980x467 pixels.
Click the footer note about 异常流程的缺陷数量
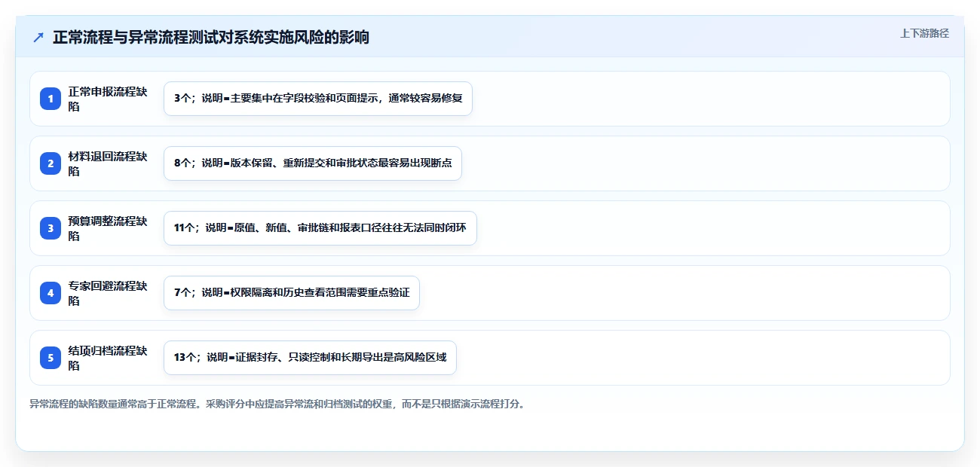pyautogui.click(x=277, y=404)
